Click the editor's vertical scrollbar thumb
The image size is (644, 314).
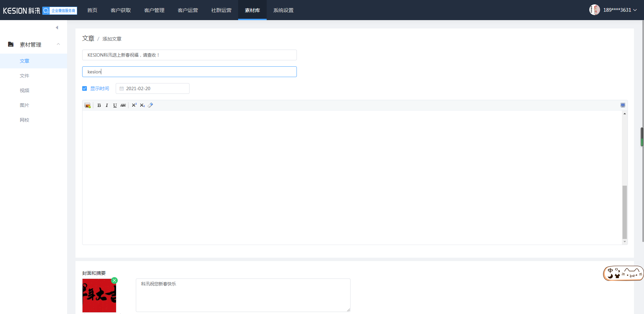coord(625,212)
